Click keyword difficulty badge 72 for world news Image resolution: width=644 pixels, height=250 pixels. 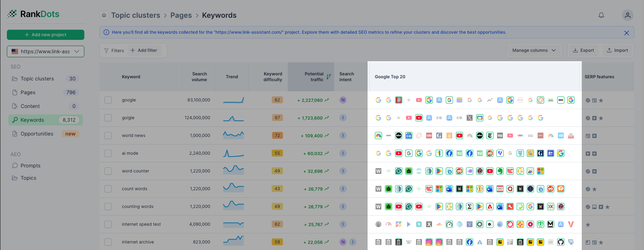(277, 136)
